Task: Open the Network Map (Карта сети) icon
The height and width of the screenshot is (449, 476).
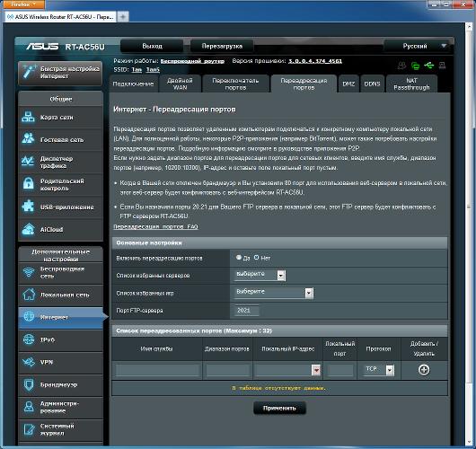Action: point(28,117)
